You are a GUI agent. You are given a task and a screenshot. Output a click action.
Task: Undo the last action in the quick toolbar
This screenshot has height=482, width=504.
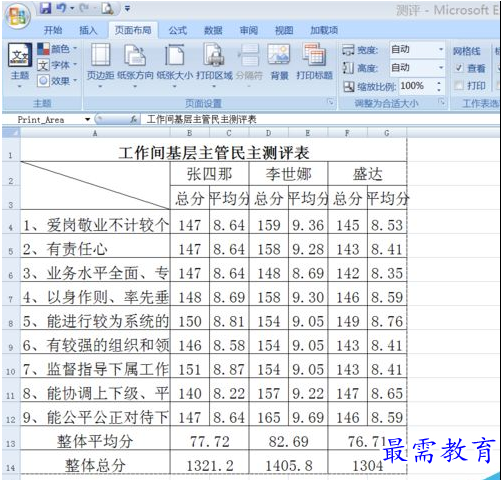click(x=61, y=8)
